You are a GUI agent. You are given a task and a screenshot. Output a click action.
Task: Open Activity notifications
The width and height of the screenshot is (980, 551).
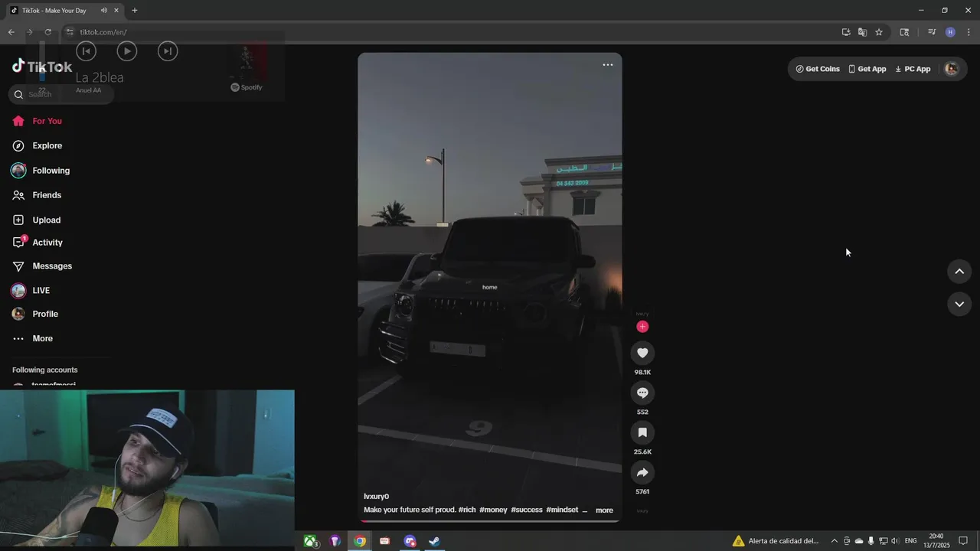38,243
